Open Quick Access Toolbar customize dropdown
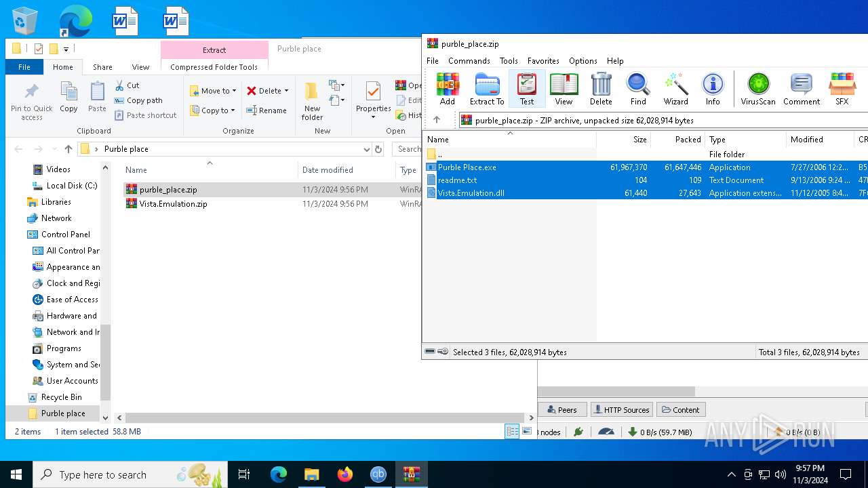 (66, 49)
